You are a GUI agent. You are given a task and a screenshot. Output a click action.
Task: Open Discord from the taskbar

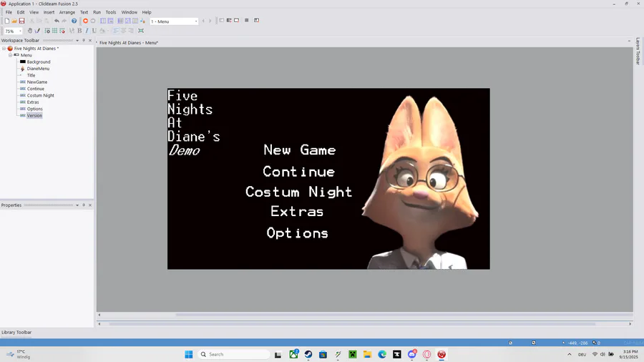(412, 354)
